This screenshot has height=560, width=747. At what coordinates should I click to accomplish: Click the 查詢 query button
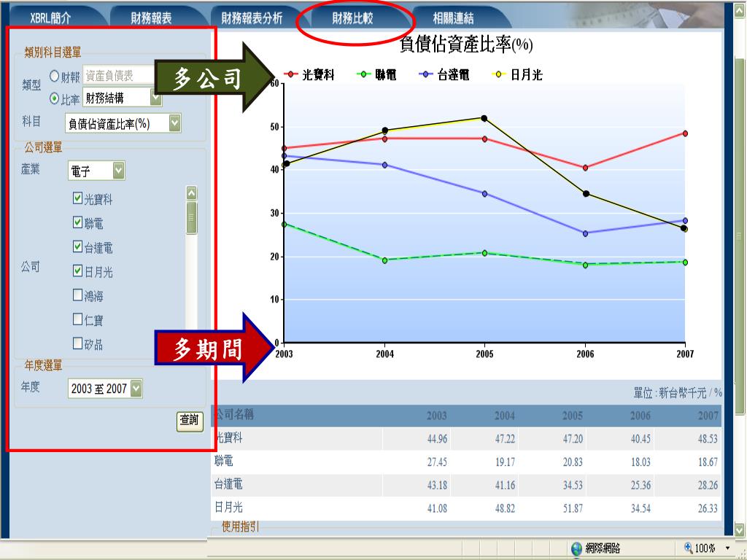190,421
